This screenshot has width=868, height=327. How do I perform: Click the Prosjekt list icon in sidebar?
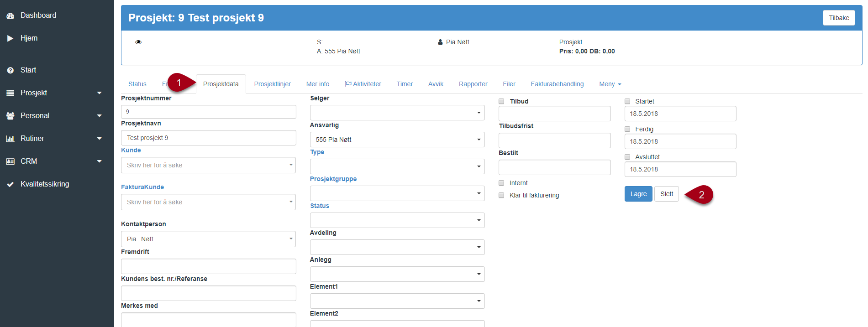tap(10, 93)
